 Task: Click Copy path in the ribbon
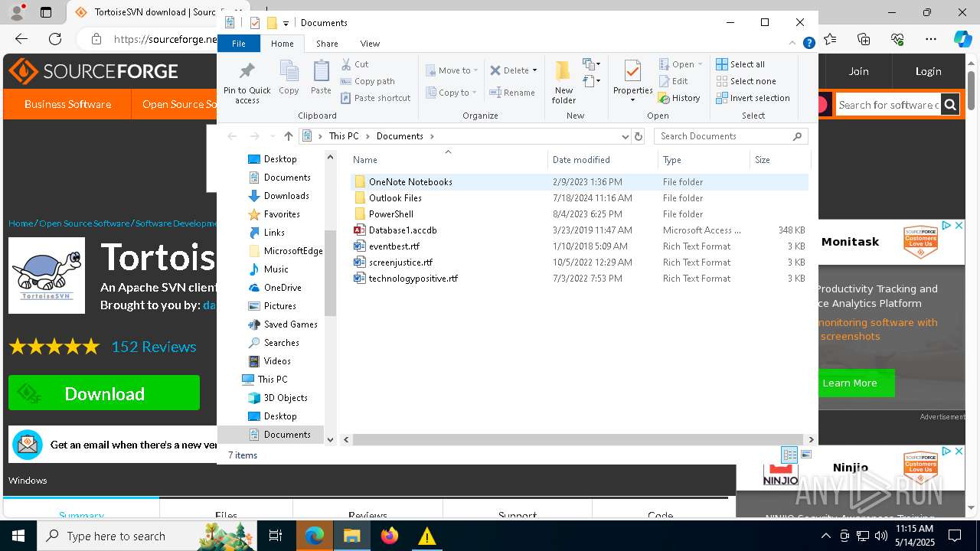367,81
